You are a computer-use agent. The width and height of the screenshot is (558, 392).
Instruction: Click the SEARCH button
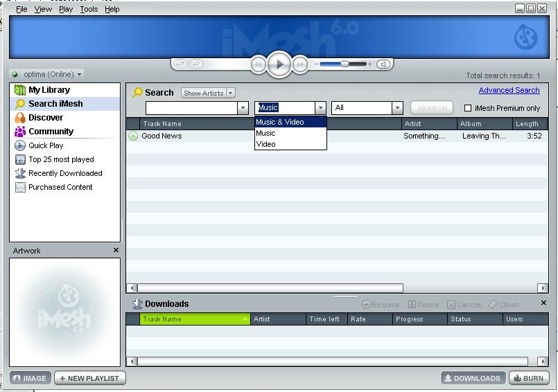432,108
